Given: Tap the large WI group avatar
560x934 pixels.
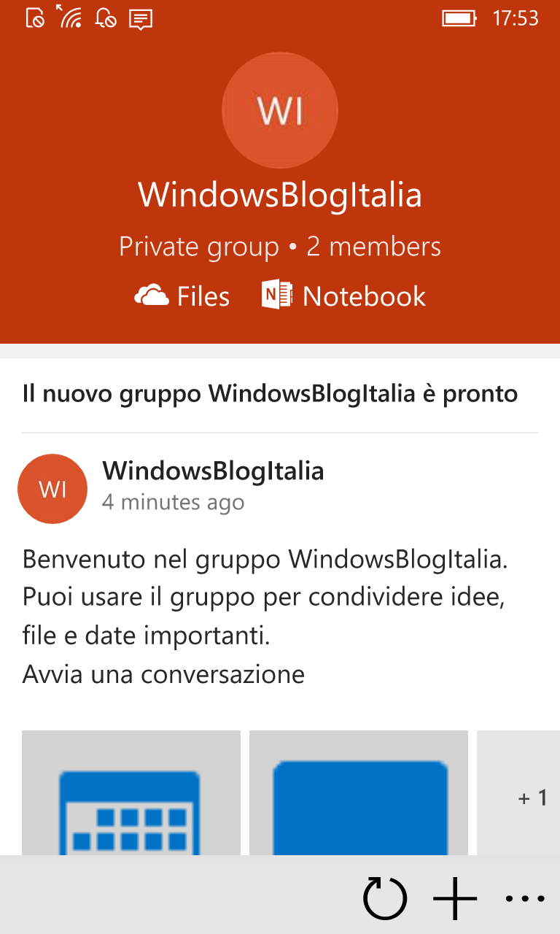Looking at the screenshot, I should (280, 110).
